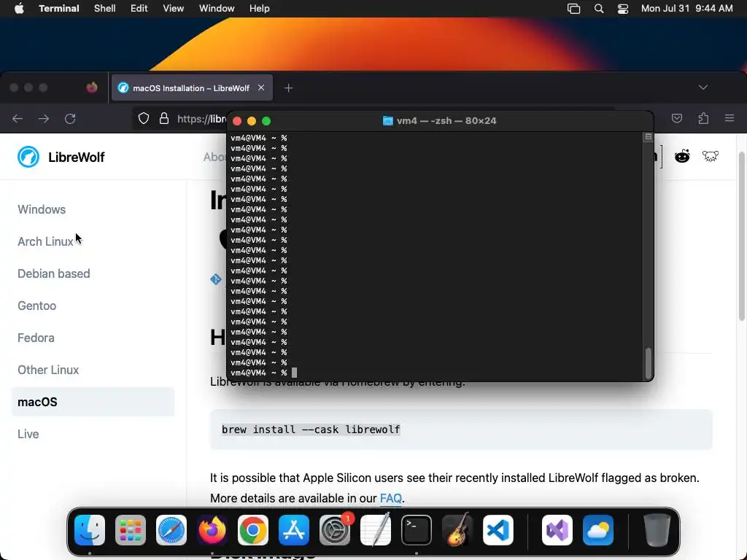This screenshot has height=560, width=747.
Task: Expand the list all tabs chevron
Action: [x=703, y=87]
